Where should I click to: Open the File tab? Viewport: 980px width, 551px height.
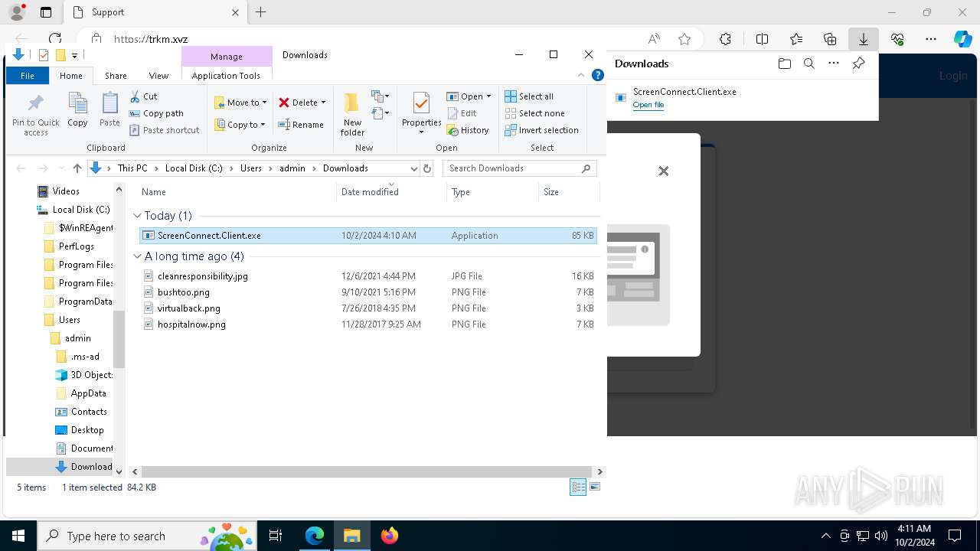[x=28, y=76]
